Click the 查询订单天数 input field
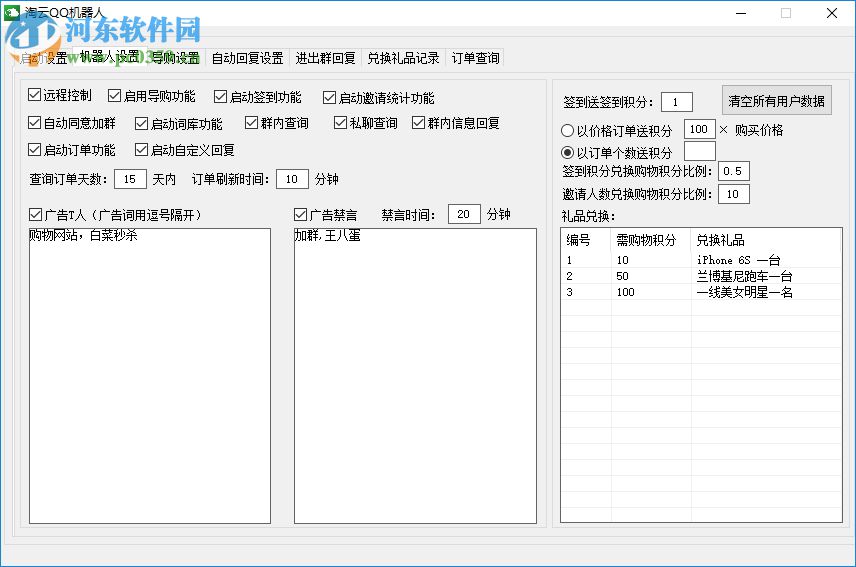856x567 pixels. click(130, 179)
